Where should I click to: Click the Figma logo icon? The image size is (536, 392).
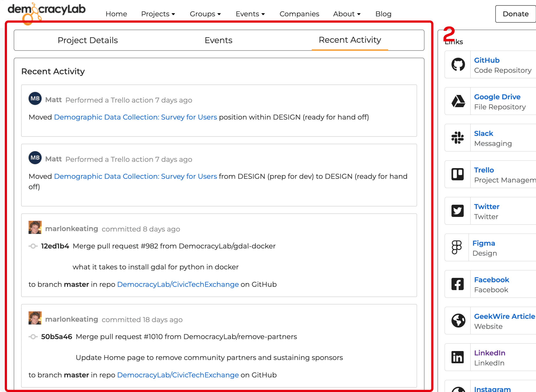pyautogui.click(x=457, y=247)
